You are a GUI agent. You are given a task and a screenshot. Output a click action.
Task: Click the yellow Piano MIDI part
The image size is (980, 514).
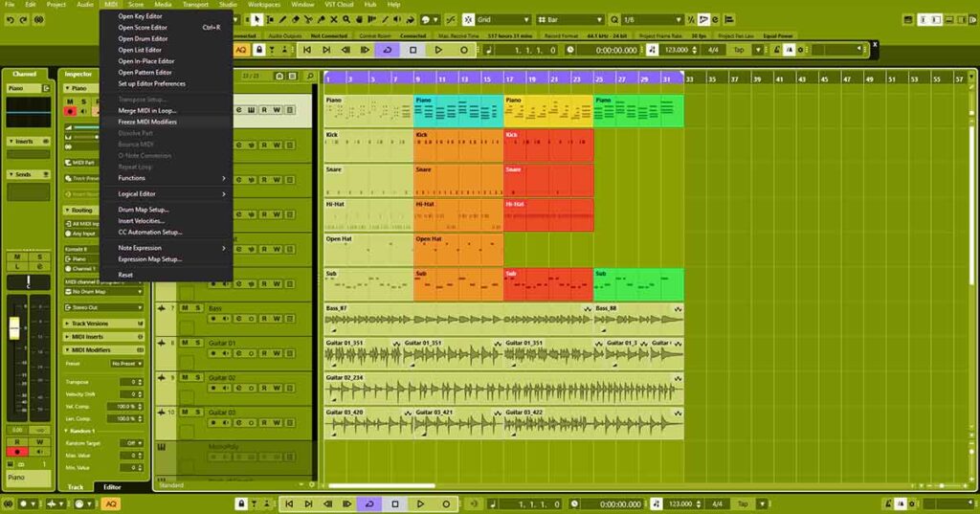pos(548,111)
